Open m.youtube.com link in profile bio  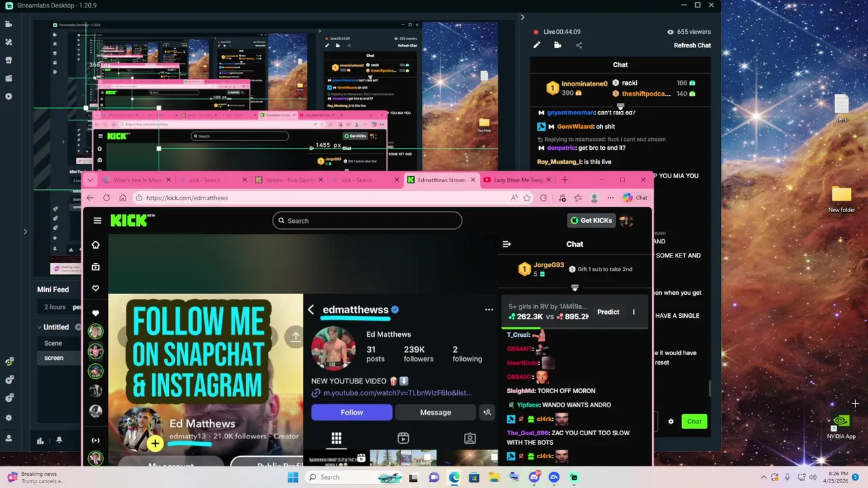point(397,393)
